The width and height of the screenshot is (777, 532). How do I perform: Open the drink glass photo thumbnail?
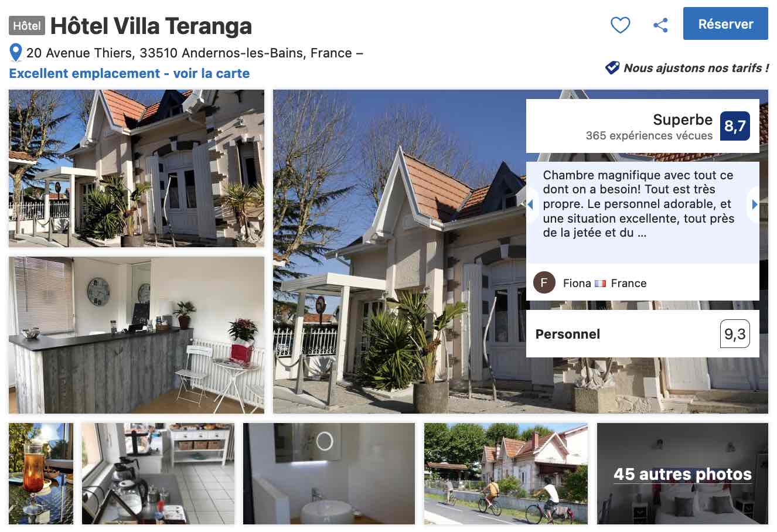[41, 473]
